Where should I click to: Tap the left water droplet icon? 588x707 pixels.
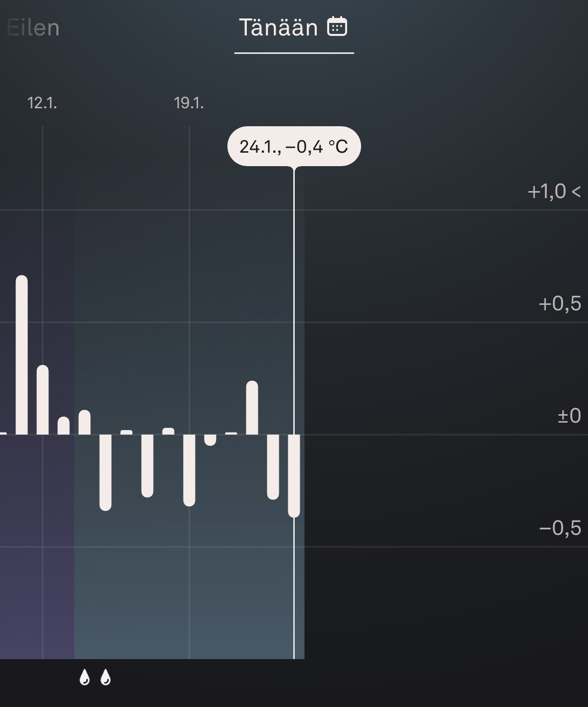pyautogui.click(x=85, y=678)
